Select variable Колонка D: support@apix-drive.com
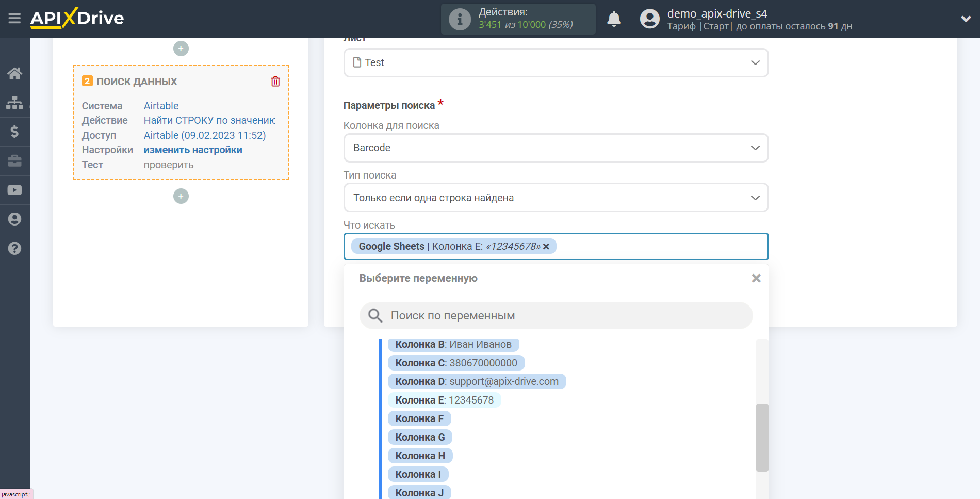Screen dimensions: 980x499 [x=477, y=381]
